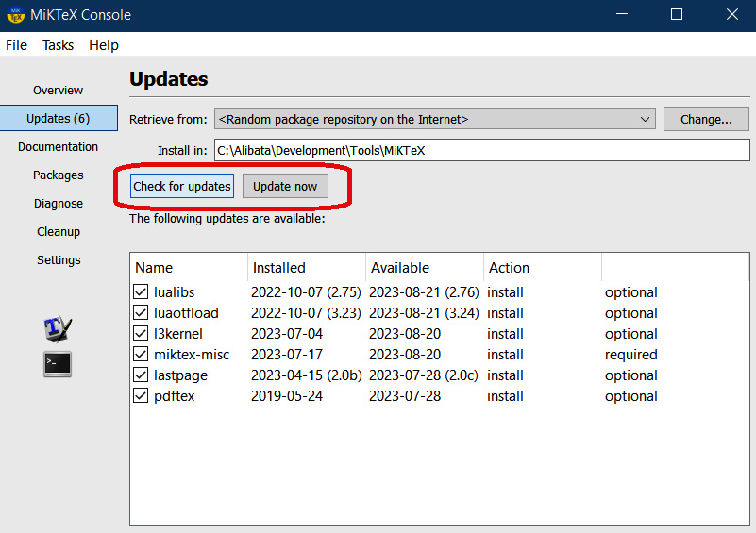Open the Diagnose page
Viewport: 756px width, 533px height.
(59, 204)
